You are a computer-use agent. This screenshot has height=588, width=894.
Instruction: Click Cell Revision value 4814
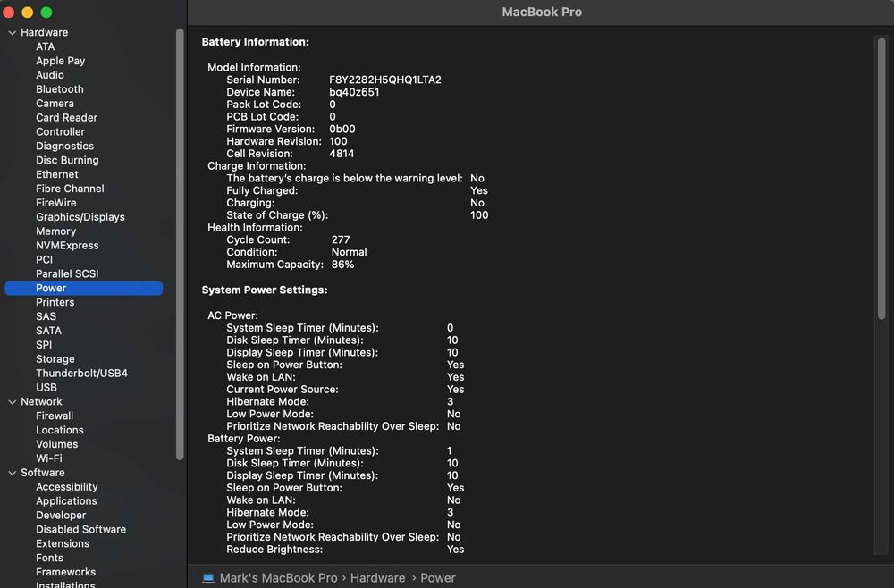[x=342, y=154]
